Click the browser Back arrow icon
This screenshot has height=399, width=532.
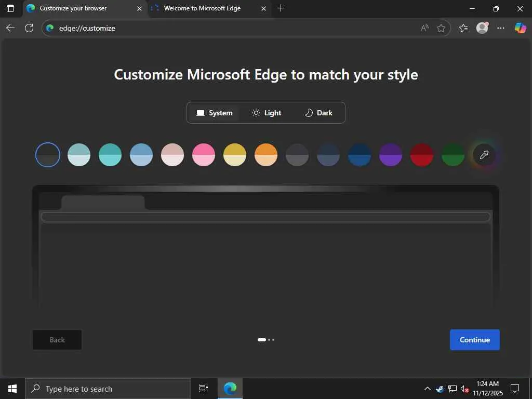click(x=10, y=28)
